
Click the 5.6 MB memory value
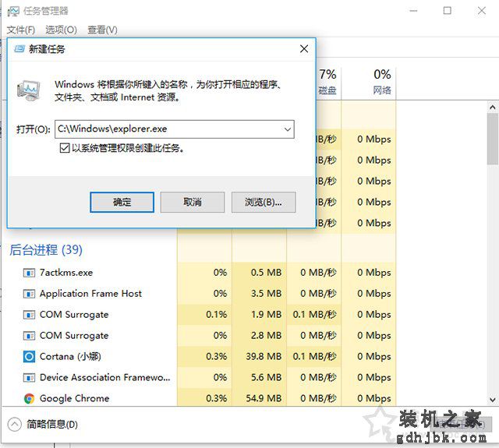266,378
